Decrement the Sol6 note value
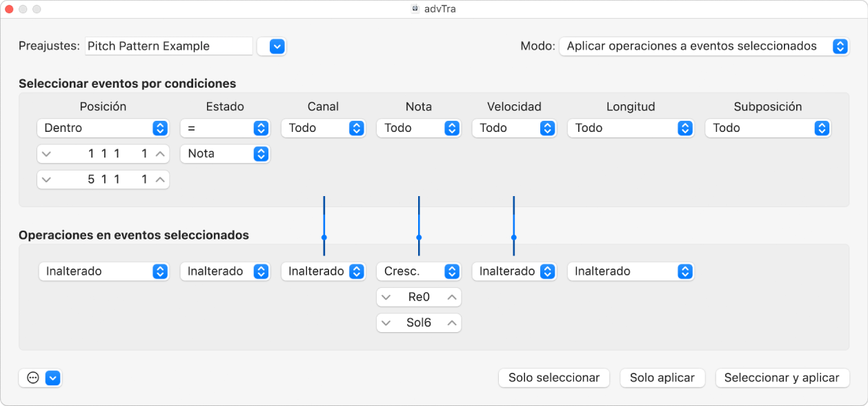The height and width of the screenshot is (406, 868). (x=386, y=322)
